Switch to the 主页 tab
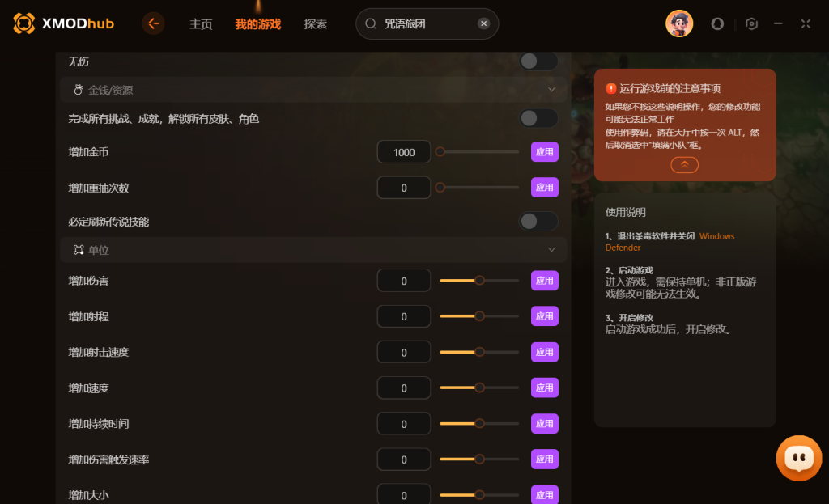Viewport: 829px width, 504px height. (201, 24)
